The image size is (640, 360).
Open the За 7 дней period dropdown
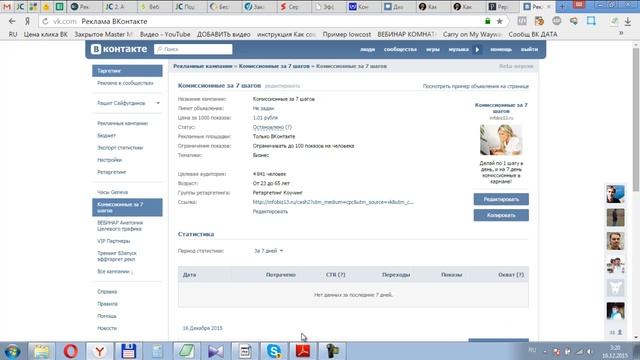(x=268, y=251)
